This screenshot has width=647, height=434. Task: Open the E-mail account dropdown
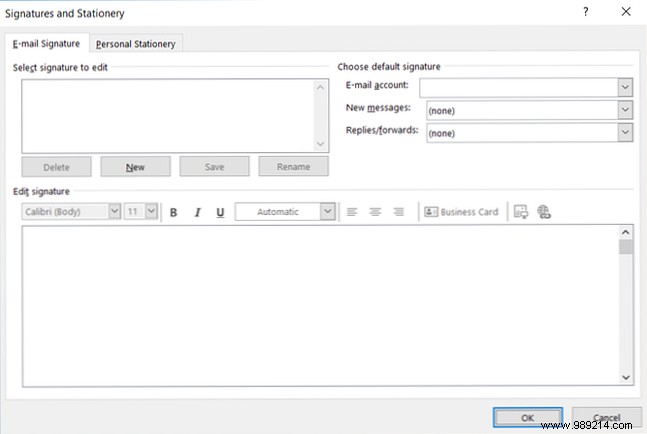click(x=625, y=87)
